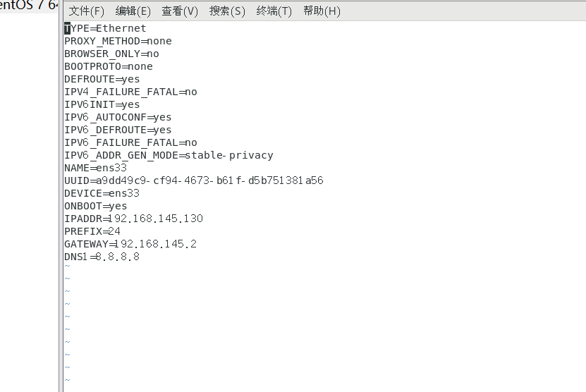Place cursor on the TYPE=Ethernet line
586x392 pixels.
pos(105,28)
